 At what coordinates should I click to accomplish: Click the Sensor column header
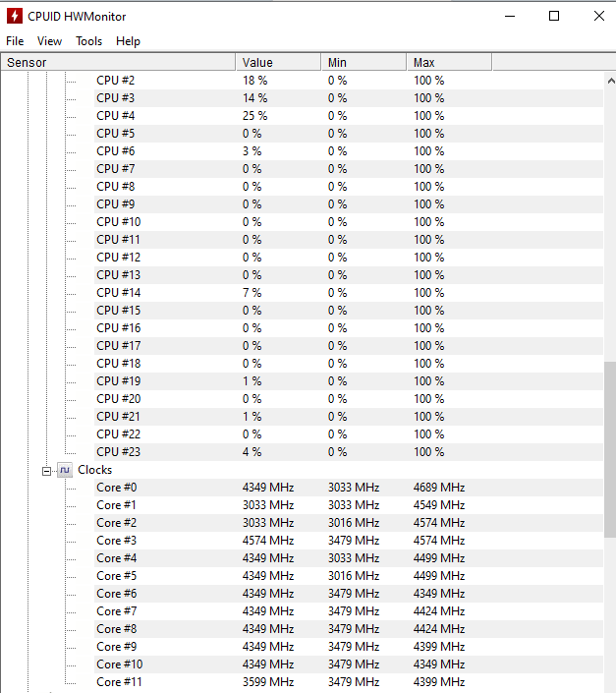click(x=118, y=62)
